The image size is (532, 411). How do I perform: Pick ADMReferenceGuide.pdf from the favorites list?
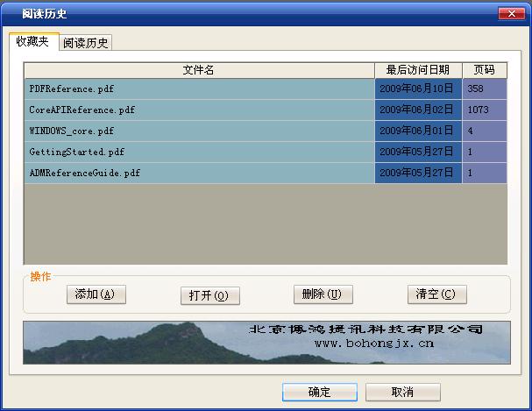(x=84, y=174)
